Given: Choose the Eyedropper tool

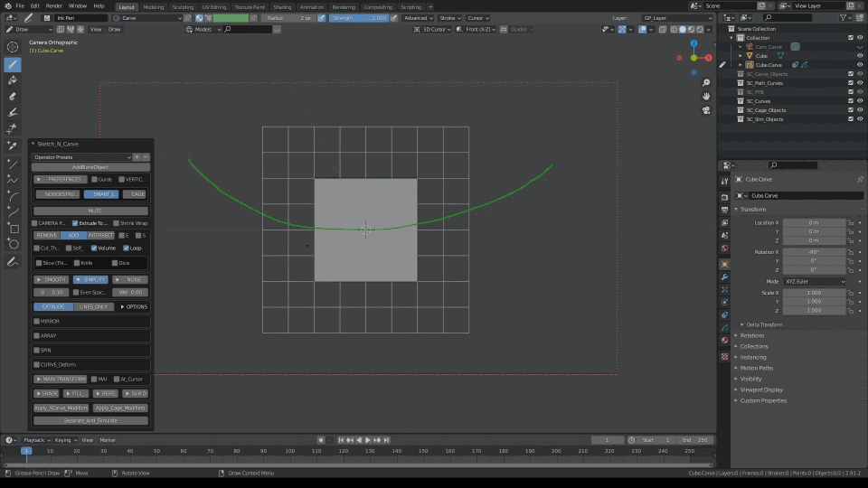Looking at the screenshot, I should [x=13, y=145].
